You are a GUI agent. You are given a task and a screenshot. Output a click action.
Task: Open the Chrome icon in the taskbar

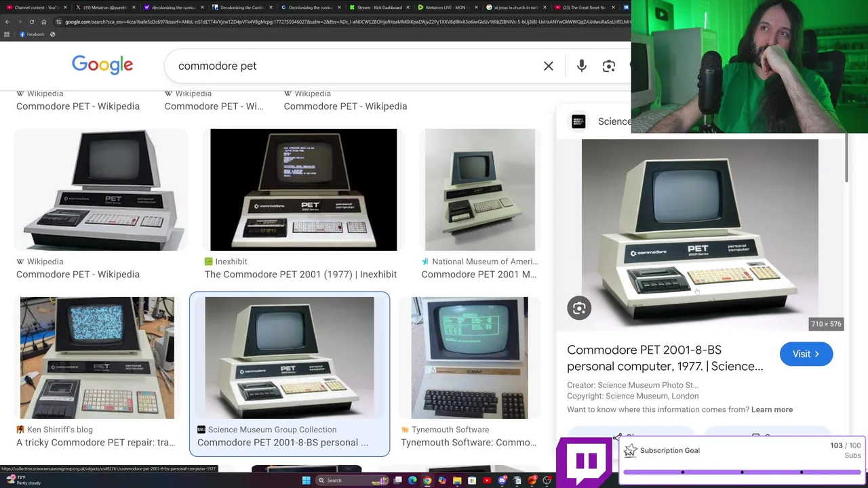(427, 481)
